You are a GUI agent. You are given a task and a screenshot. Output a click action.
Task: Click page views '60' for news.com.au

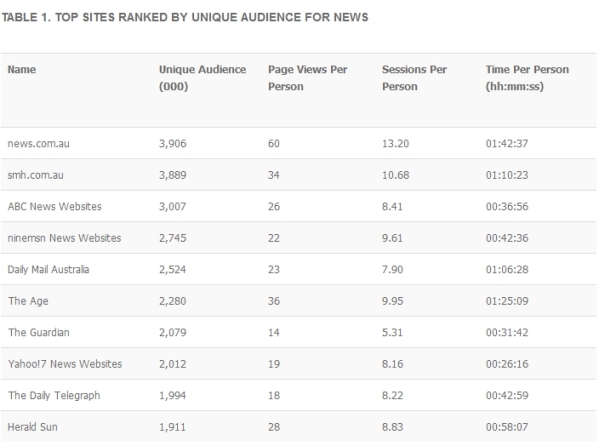(274, 144)
